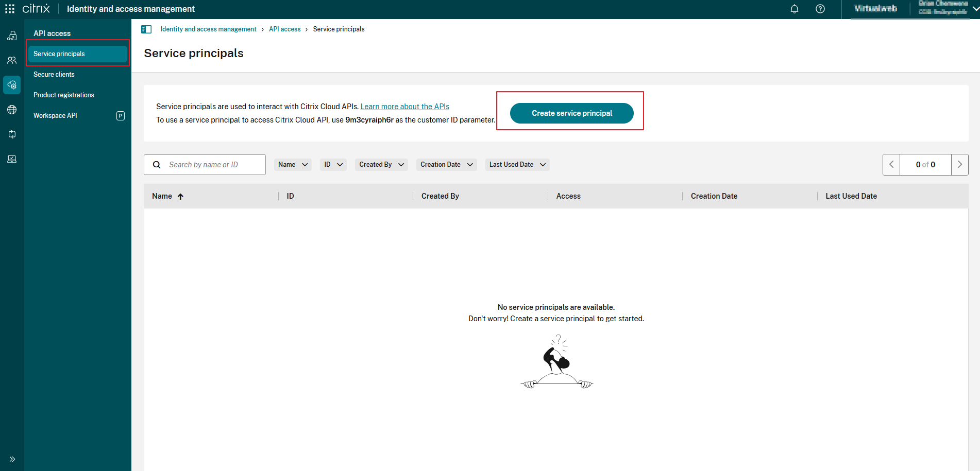
Task: Select the Authentication lock icon in sidebar
Action: point(12,36)
